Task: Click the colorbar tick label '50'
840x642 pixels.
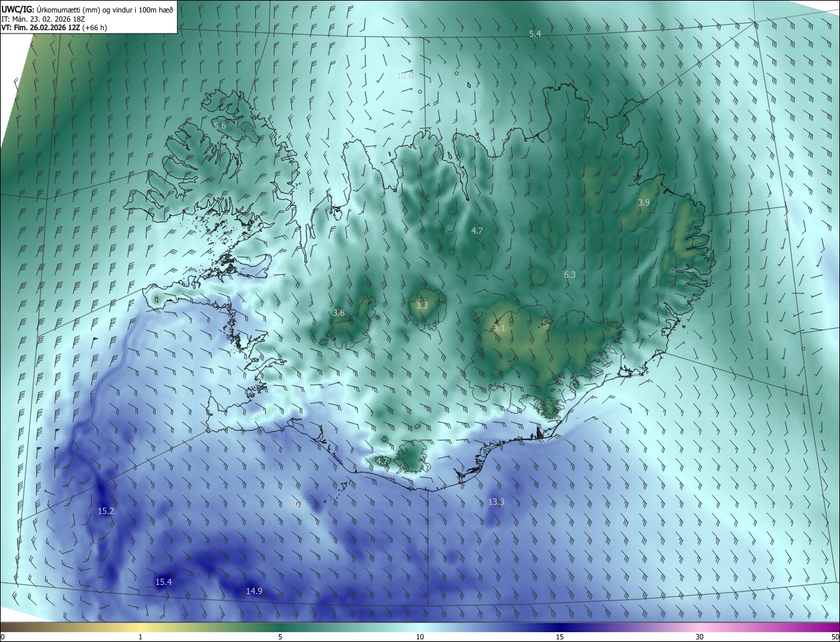Action: click(835, 637)
